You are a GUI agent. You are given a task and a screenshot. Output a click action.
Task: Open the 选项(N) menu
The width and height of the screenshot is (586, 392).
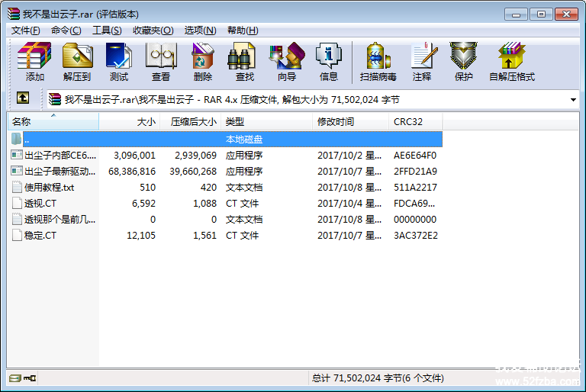point(200,31)
